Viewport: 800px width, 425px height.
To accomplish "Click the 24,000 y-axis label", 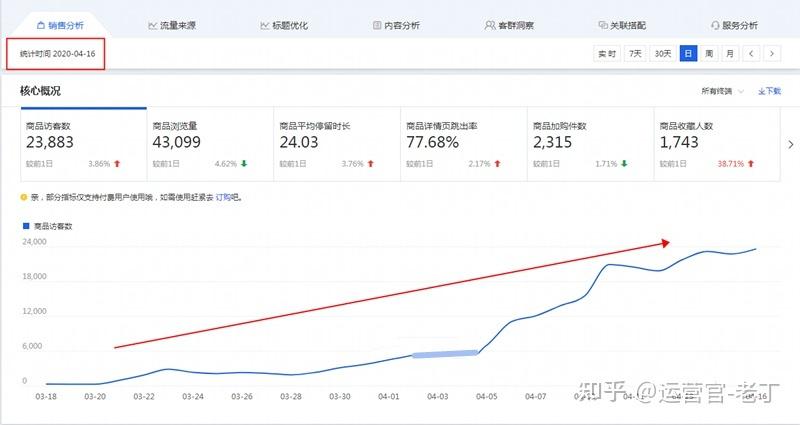I will (34, 241).
